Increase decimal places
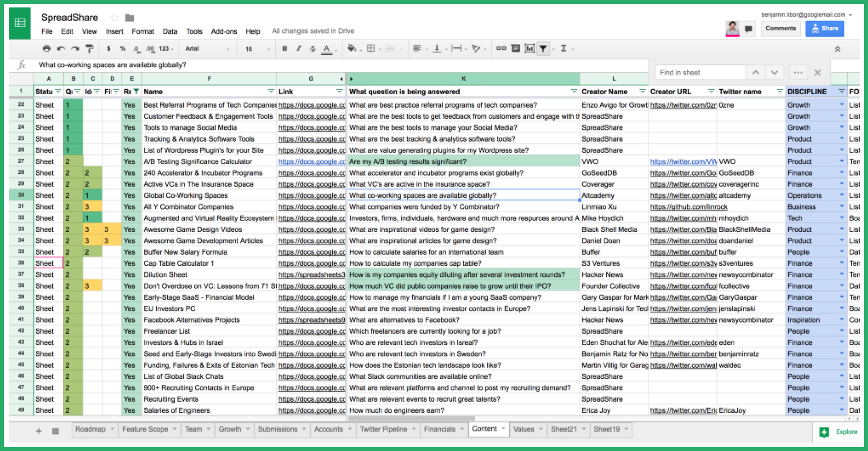This screenshot has height=451, width=868. (150, 49)
